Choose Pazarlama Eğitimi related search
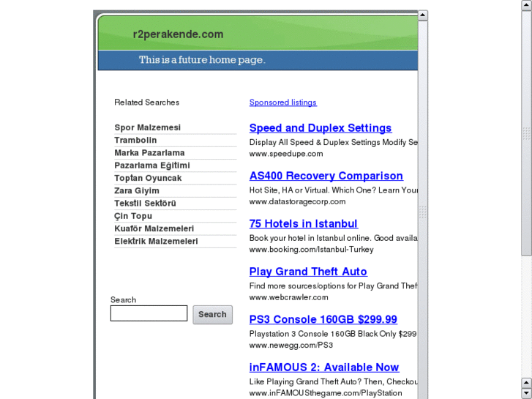Screen dimensions: 532x399 [152, 165]
